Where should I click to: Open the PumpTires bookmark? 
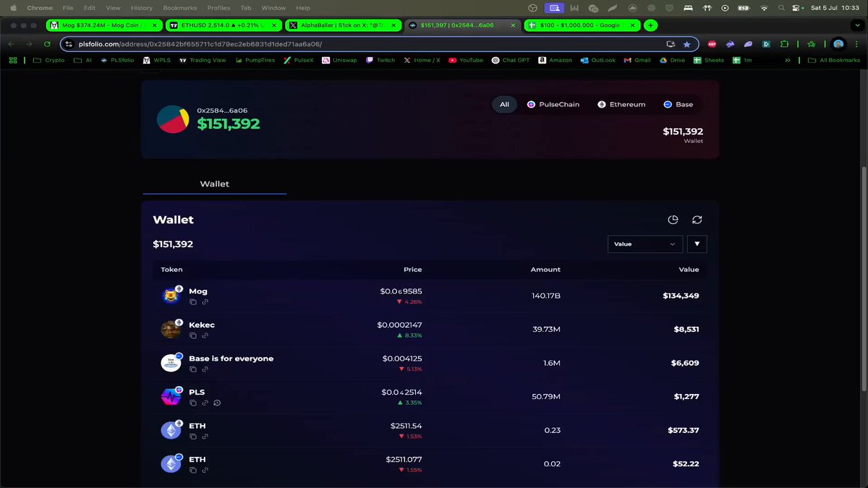tap(256, 60)
